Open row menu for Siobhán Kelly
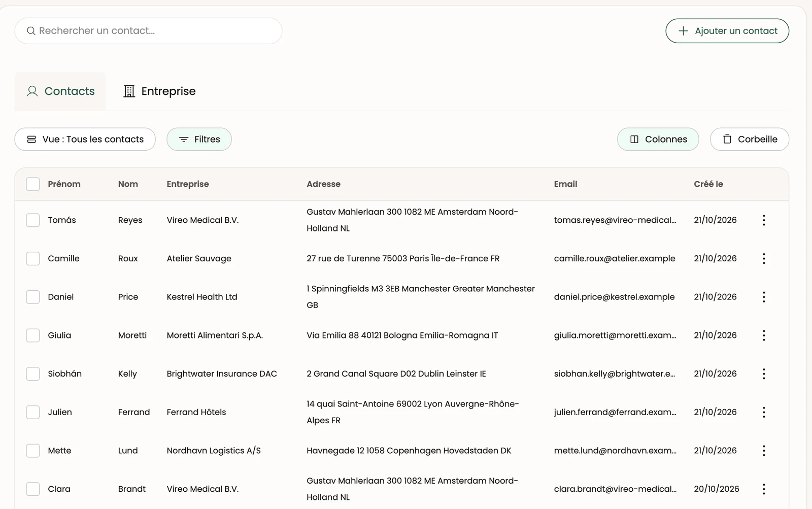Image resolution: width=812 pixels, height=509 pixels. [764, 374]
